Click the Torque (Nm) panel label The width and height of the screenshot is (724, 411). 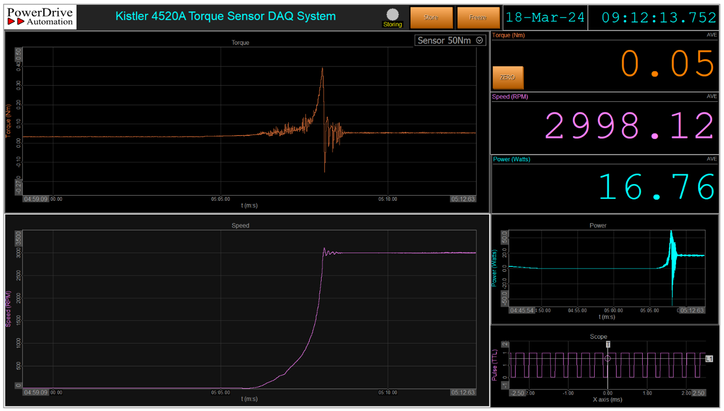point(508,35)
